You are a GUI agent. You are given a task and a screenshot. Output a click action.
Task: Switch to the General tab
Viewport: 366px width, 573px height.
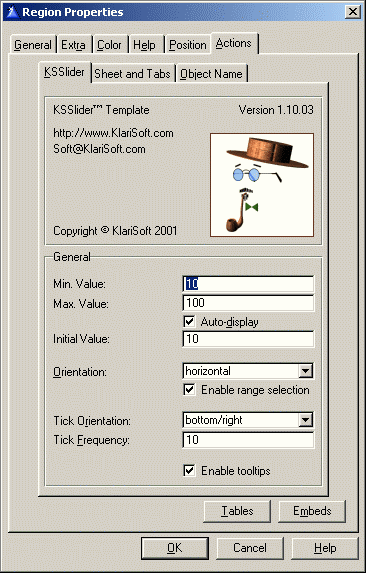[x=33, y=45]
